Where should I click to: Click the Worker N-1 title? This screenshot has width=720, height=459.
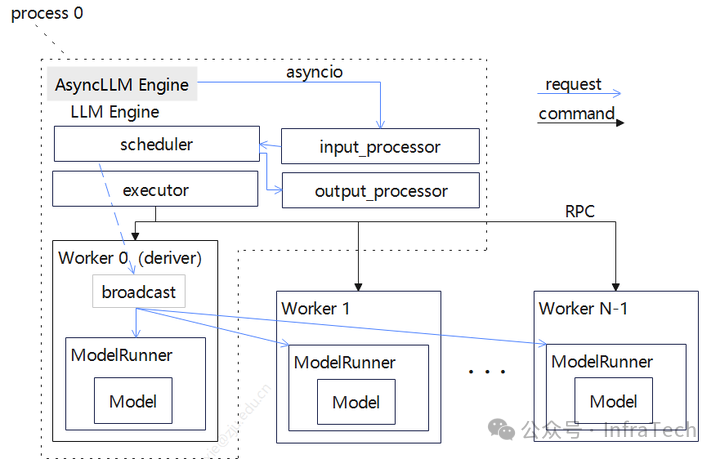(x=584, y=308)
